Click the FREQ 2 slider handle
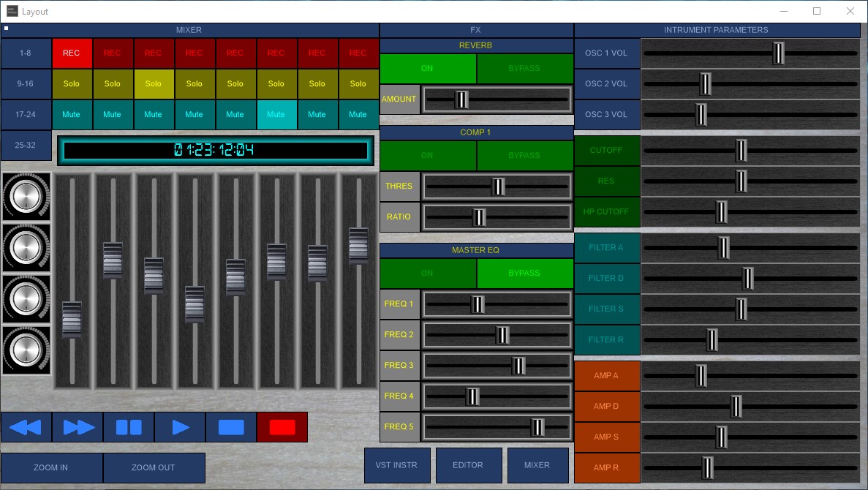Image resolution: width=868 pixels, height=490 pixels. (502, 335)
